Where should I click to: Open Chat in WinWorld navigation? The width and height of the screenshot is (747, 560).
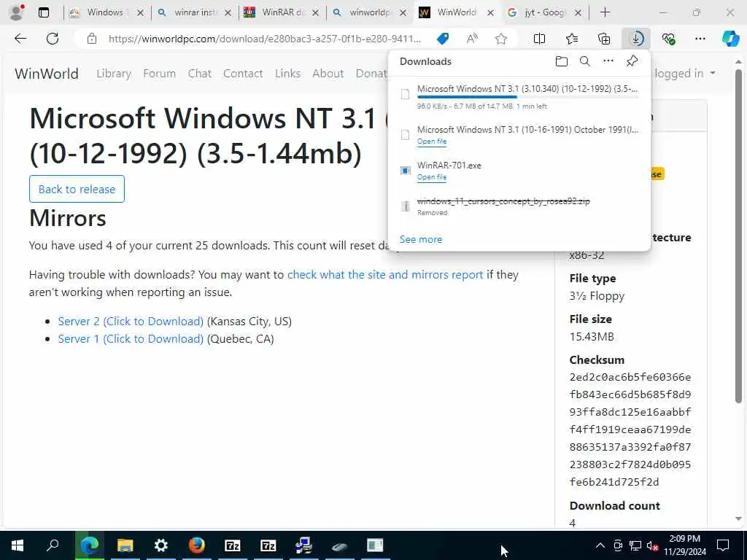(200, 74)
